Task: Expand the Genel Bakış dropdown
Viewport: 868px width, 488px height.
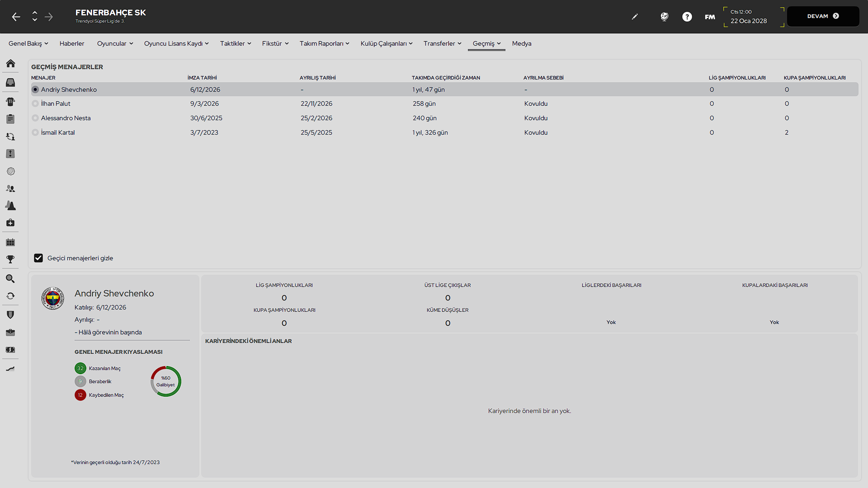Action: coord(28,43)
